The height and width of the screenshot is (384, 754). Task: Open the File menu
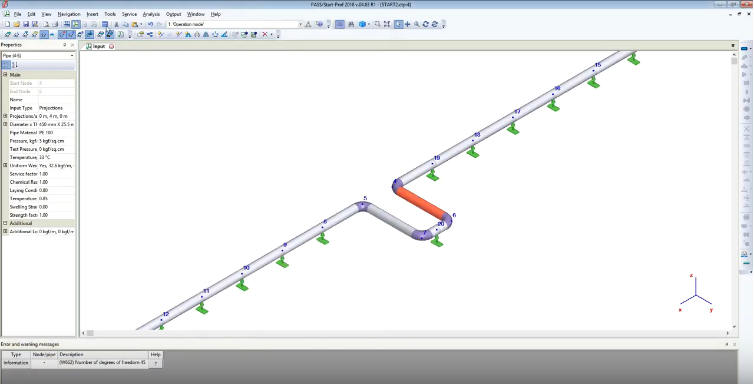pos(17,14)
